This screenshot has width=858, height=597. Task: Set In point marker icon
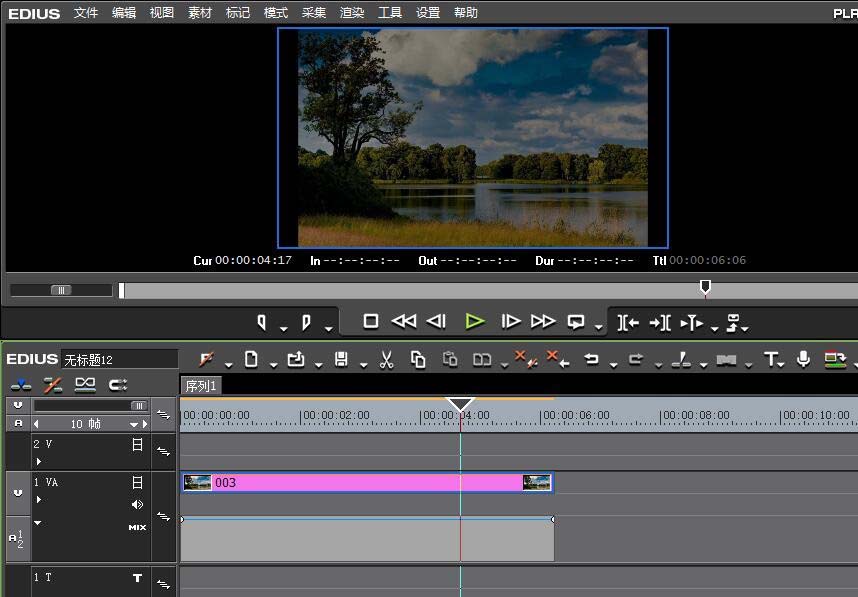262,322
